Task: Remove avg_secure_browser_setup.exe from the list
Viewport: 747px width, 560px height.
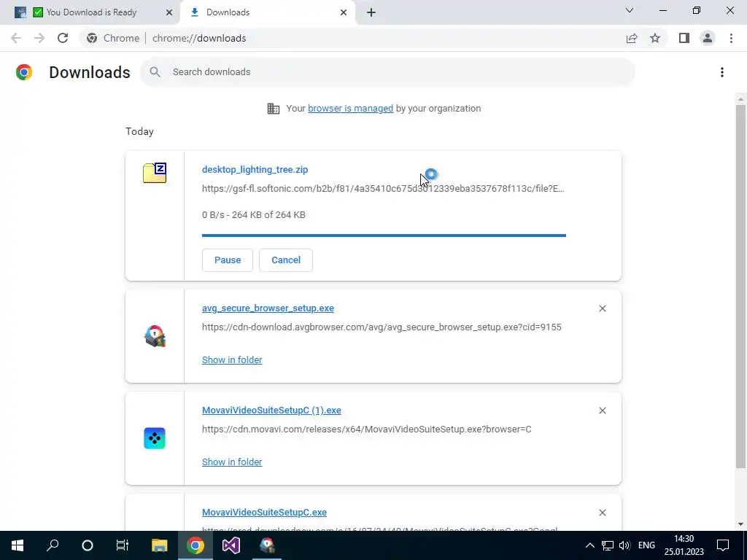Action: [602, 308]
